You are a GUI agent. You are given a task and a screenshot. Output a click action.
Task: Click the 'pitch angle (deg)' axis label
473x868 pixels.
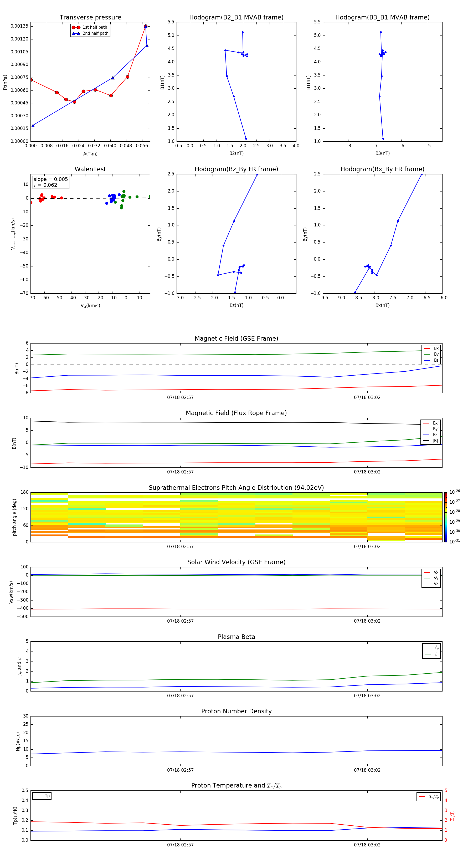pyautogui.click(x=14, y=517)
